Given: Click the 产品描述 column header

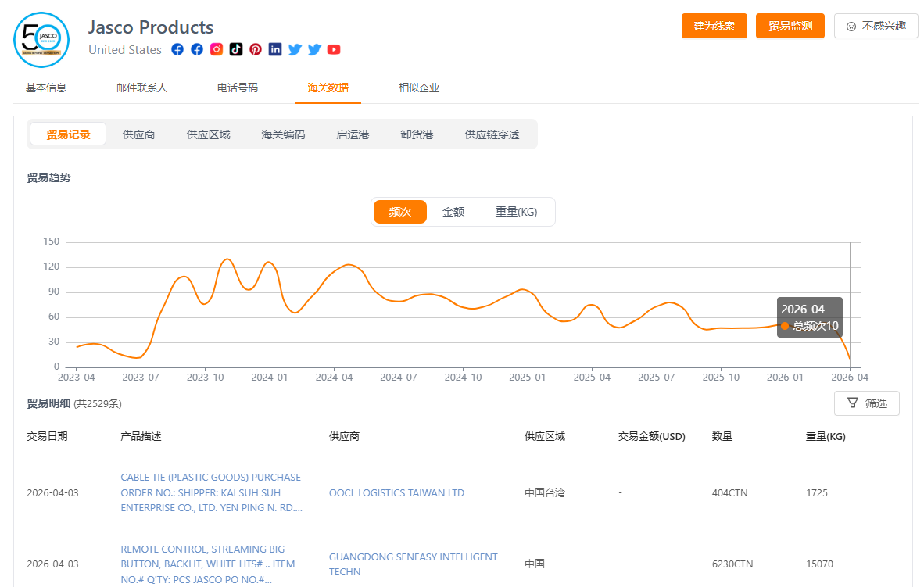Looking at the screenshot, I should click(141, 436).
